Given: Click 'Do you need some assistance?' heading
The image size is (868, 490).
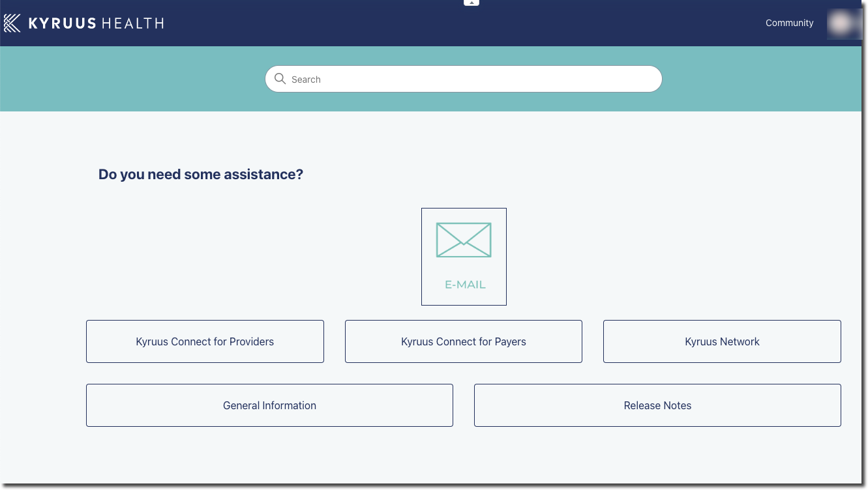Looking at the screenshot, I should coord(201,175).
